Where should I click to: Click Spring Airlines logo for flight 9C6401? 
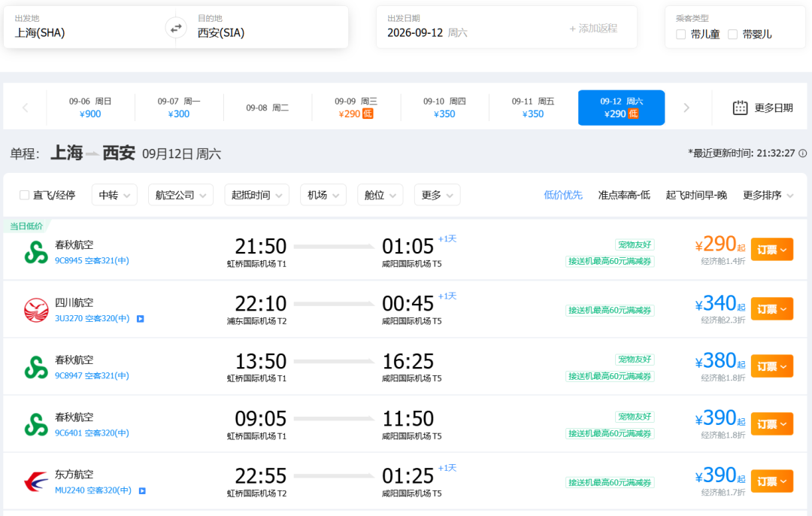click(x=36, y=425)
